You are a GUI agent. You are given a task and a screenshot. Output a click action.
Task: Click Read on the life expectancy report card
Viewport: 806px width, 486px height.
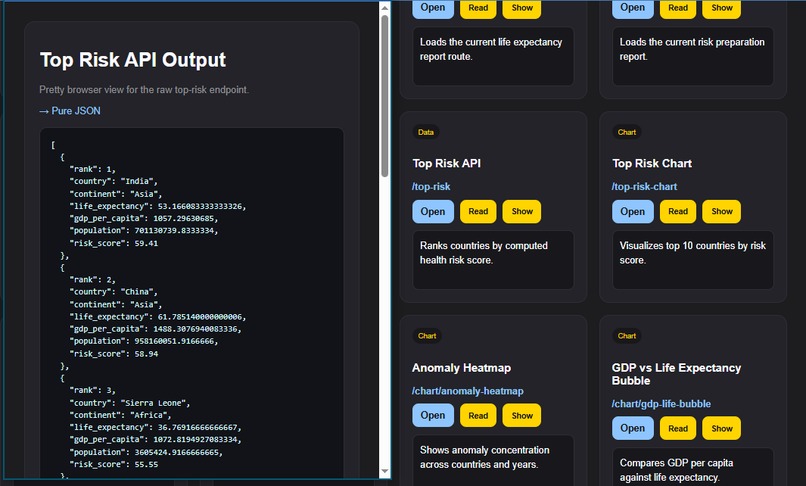click(478, 8)
